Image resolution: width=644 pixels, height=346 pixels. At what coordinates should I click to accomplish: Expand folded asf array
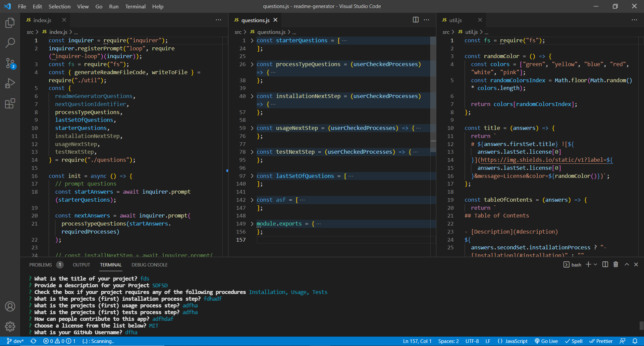click(x=252, y=200)
